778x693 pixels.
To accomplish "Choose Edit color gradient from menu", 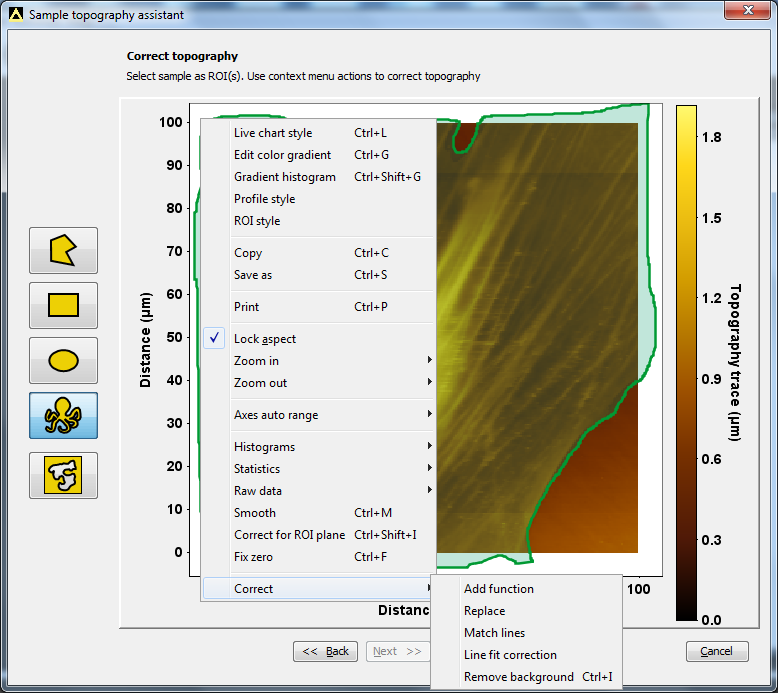I will (x=283, y=155).
